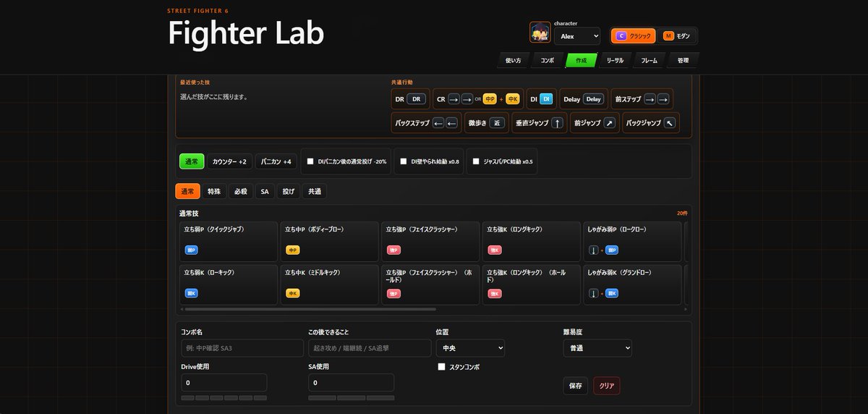Add the vertical jump up-arrow action
Viewport: 868px width, 414px height.
click(x=538, y=123)
